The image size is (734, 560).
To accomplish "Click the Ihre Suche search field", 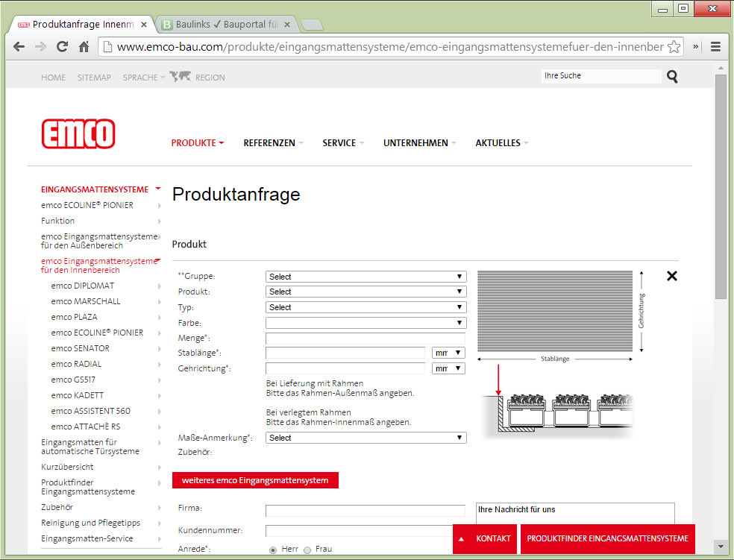I will pyautogui.click(x=601, y=76).
